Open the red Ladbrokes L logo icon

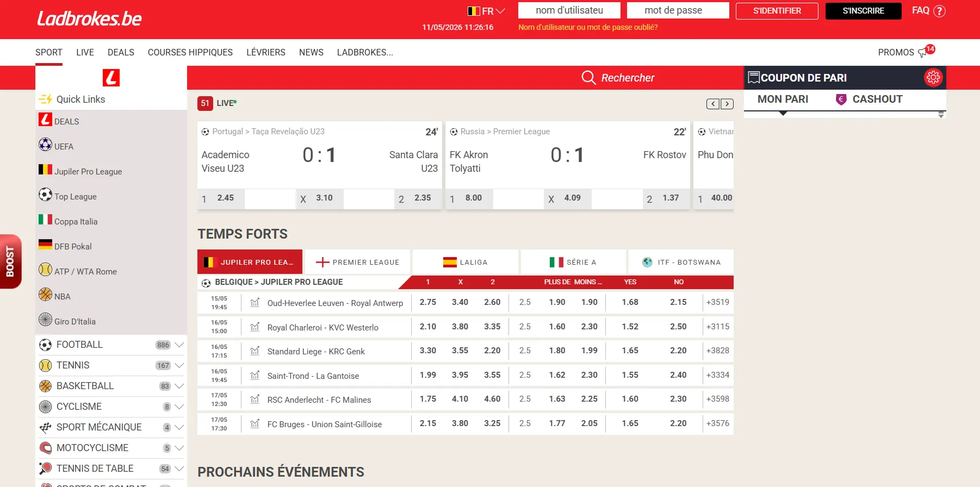coord(111,78)
